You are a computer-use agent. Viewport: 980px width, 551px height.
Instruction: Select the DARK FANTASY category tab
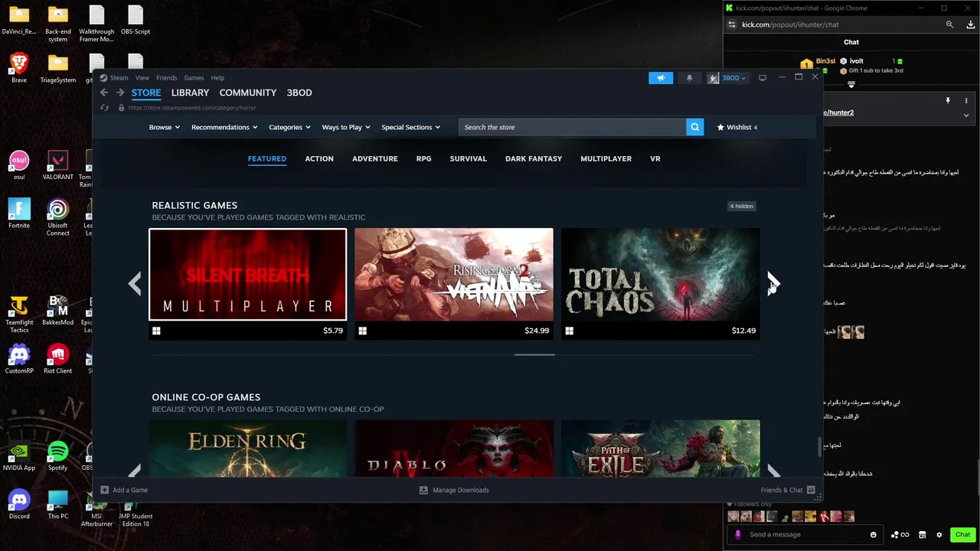[534, 158]
